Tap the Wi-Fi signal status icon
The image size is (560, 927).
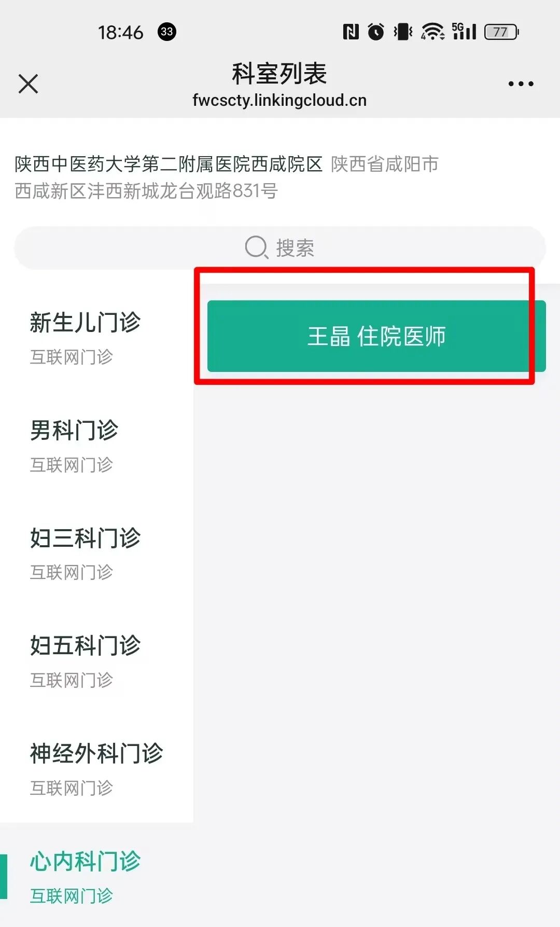432,32
